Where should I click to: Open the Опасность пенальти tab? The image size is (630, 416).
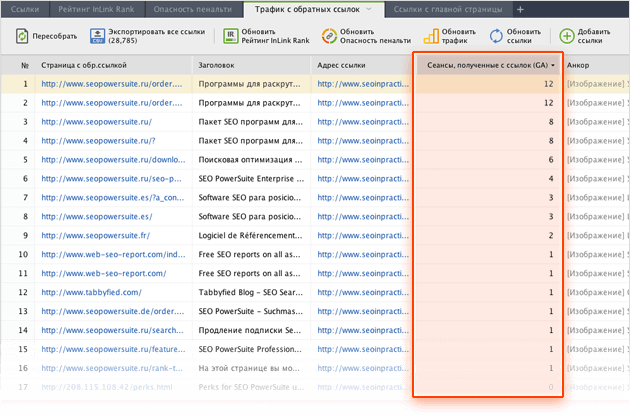tap(193, 9)
